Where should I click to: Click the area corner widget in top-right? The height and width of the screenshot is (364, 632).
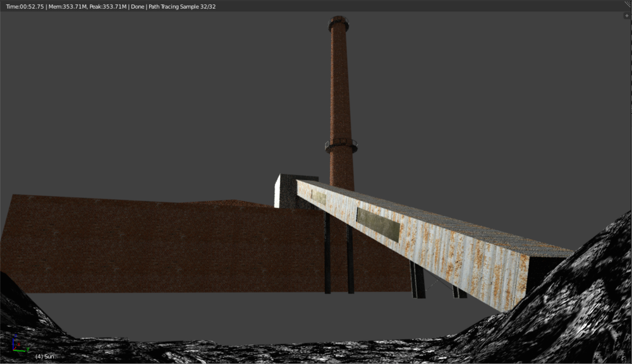pyautogui.click(x=628, y=4)
